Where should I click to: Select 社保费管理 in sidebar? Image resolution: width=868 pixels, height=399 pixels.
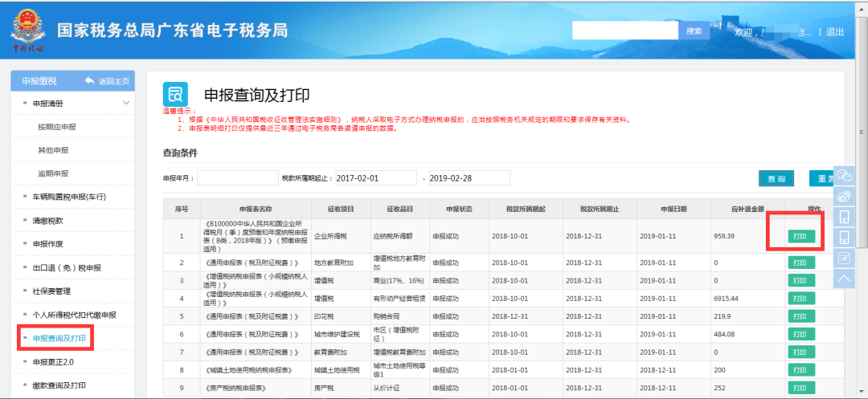[x=51, y=291]
